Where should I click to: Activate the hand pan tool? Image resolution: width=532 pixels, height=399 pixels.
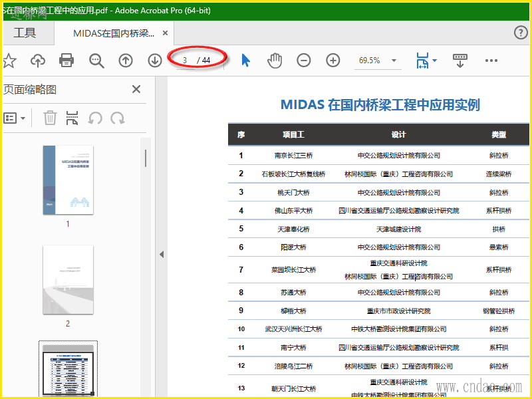[x=275, y=61]
